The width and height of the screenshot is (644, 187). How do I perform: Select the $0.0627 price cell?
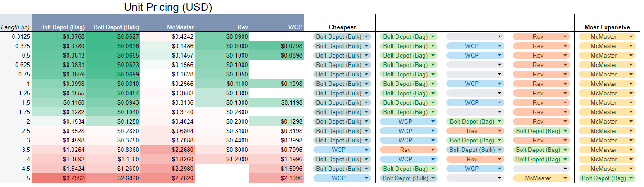click(x=113, y=36)
